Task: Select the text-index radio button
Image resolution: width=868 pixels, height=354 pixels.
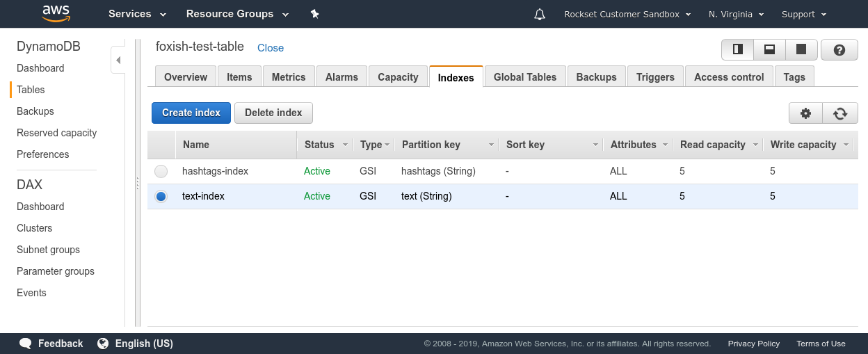Action: point(161,197)
